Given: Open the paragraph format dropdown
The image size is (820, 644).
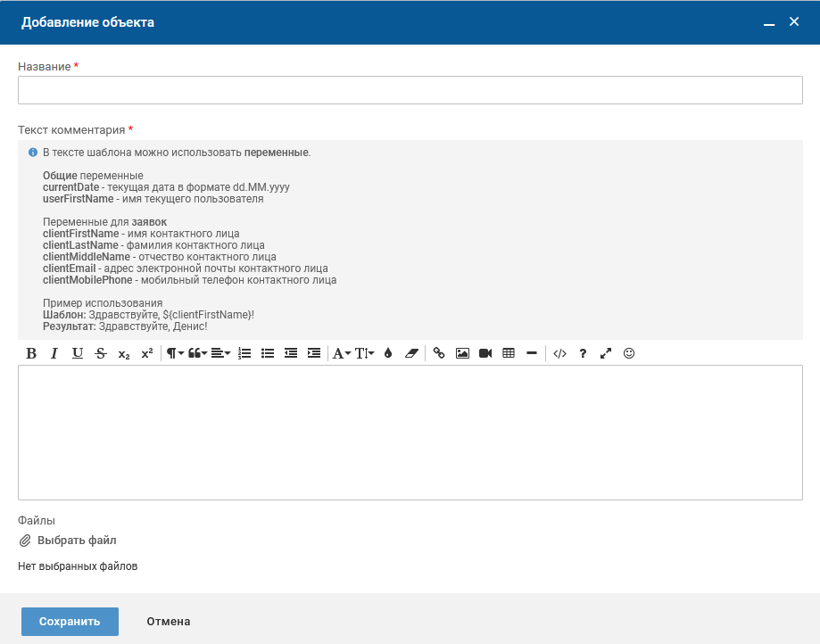Looking at the screenshot, I should click(x=175, y=353).
